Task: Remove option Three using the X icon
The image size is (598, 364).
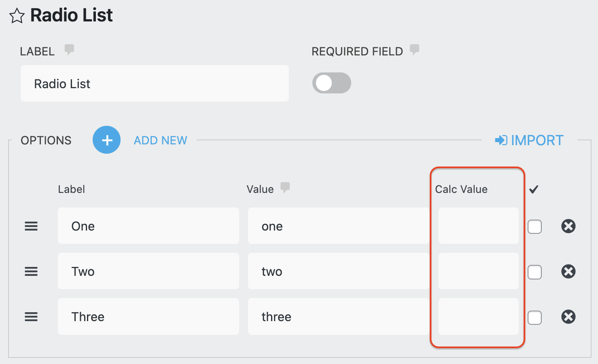Action: (x=568, y=317)
